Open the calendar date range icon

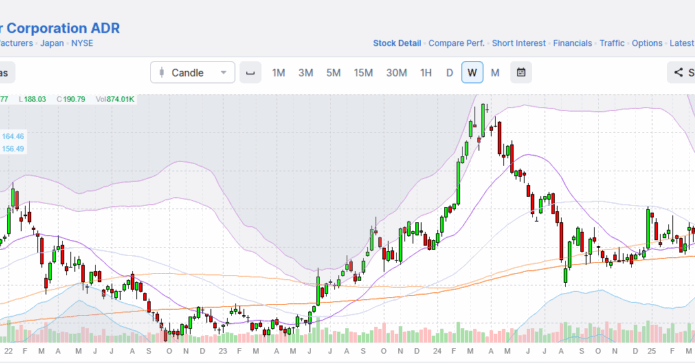[x=521, y=72]
